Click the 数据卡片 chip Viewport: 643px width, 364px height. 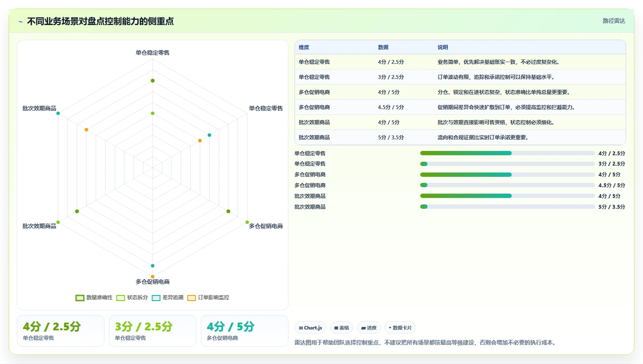click(400, 328)
